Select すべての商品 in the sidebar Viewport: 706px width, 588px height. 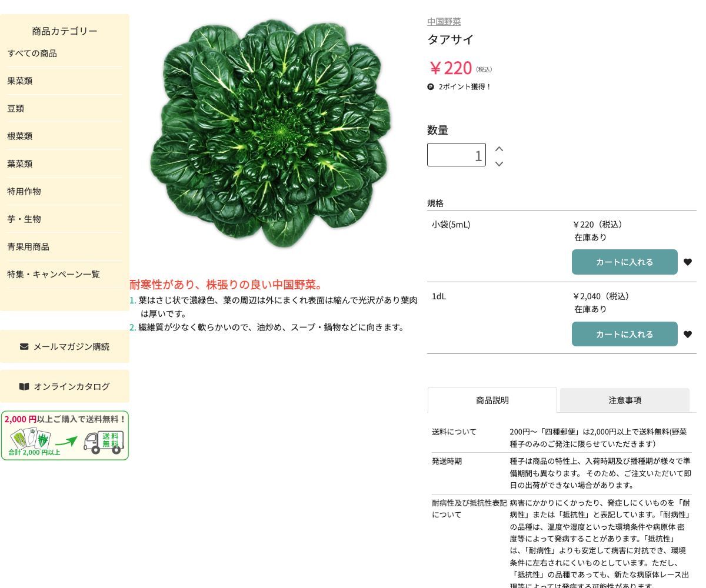tap(32, 53)
